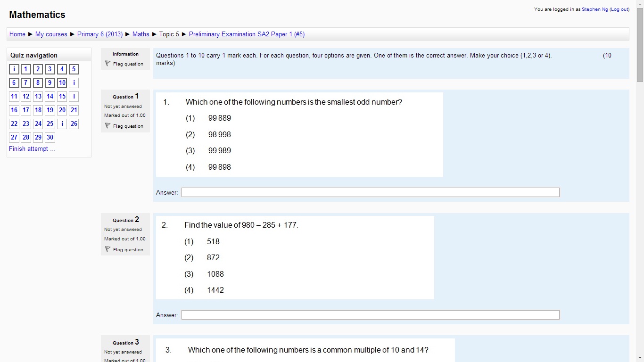Go to question 19 in quiz navigation
Image resolution: width=644 pixels, height=362 pixels.
click(50, 110)
